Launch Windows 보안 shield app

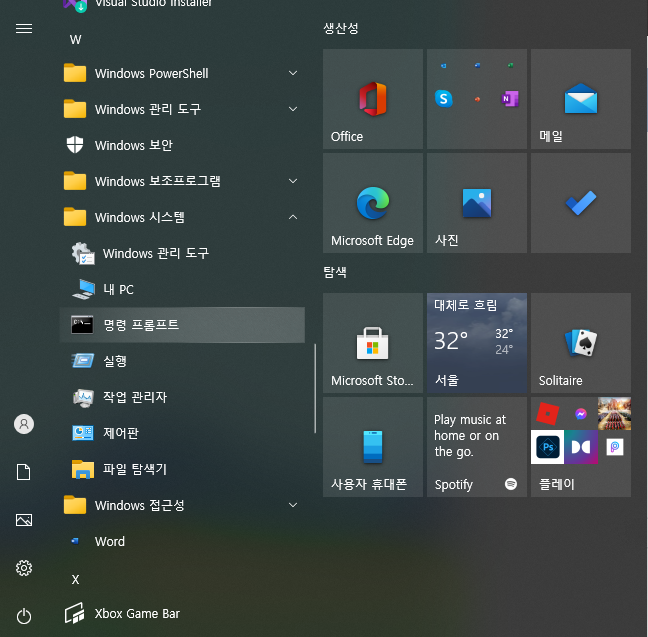(x=182, y=145)
